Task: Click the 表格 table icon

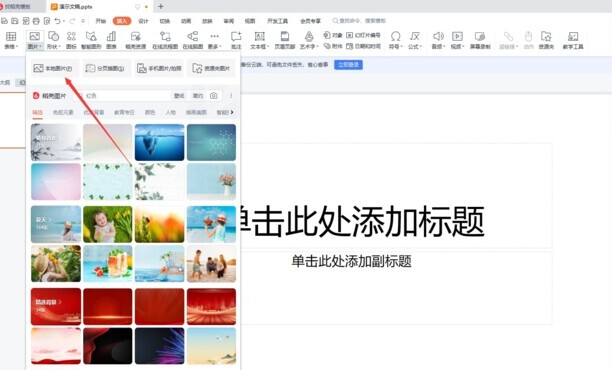Action: (11, 37)
